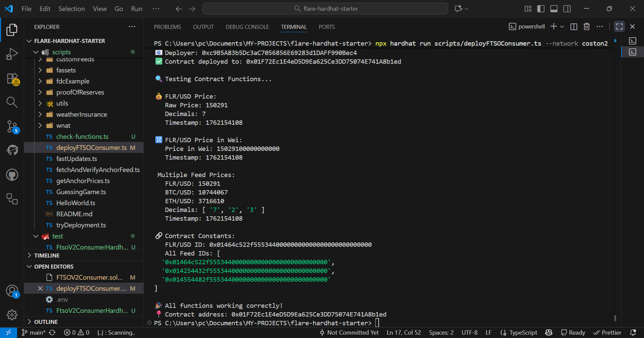Open the Run and Debug view
Screen dimensions: 644x338
pos(12,54)
